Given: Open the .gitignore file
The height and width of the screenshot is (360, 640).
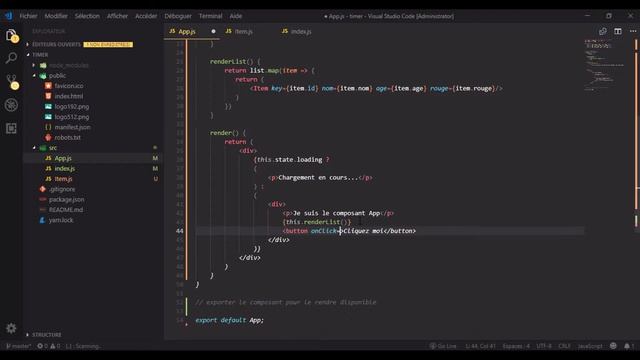Looking at the screenshot, I should (x=62, y=189).
